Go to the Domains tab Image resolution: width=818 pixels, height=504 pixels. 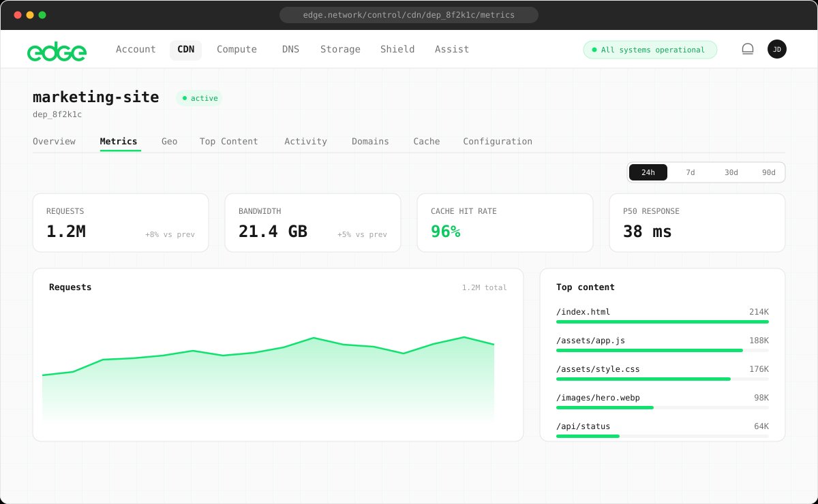(370, 142)
